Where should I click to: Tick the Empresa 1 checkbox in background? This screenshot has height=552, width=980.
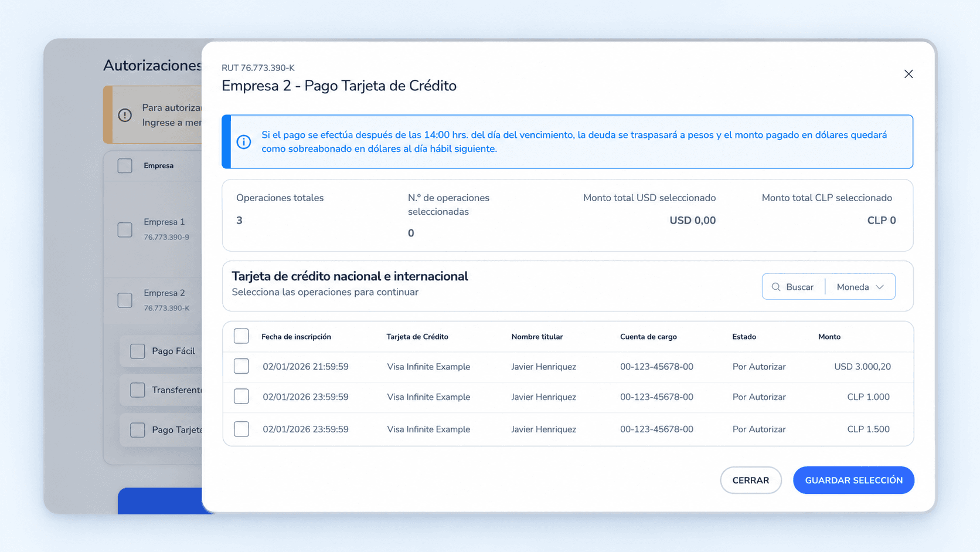click(125, 229)
